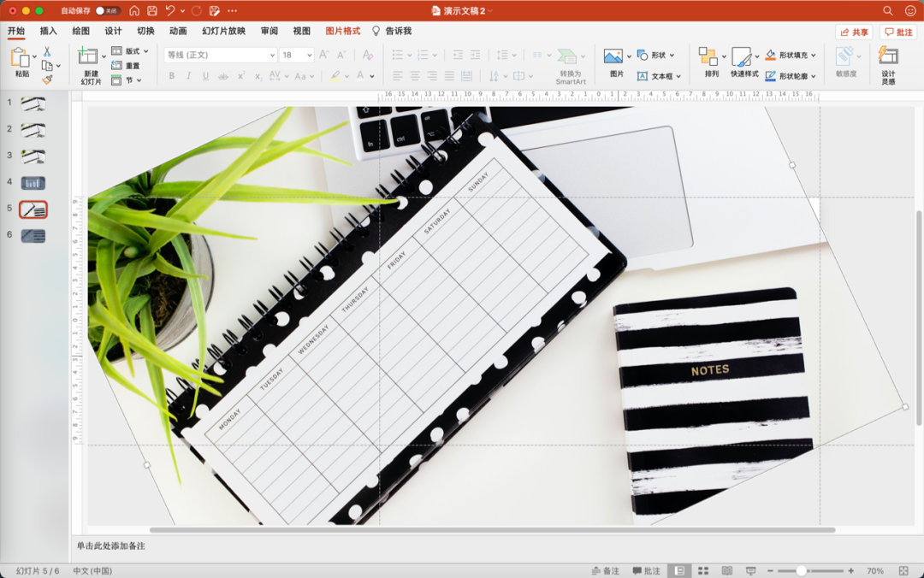This screenshot has height=578, width=924.
Task: Click the Reset slide (重置) icon
Action: tap(116, 65)
